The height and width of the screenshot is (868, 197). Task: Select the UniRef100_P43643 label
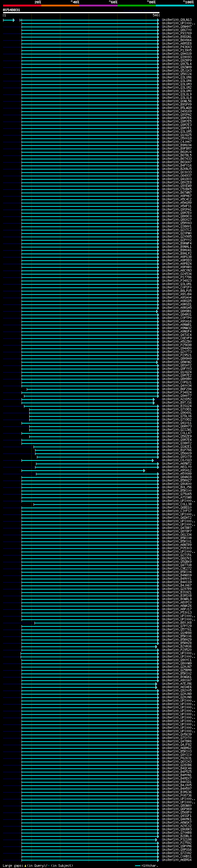pyautogui.click(x=177, y=47)
